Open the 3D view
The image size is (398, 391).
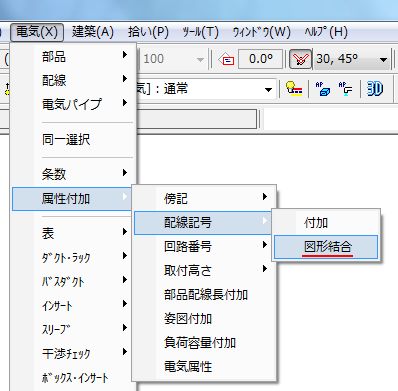click(x=375, y=89)
